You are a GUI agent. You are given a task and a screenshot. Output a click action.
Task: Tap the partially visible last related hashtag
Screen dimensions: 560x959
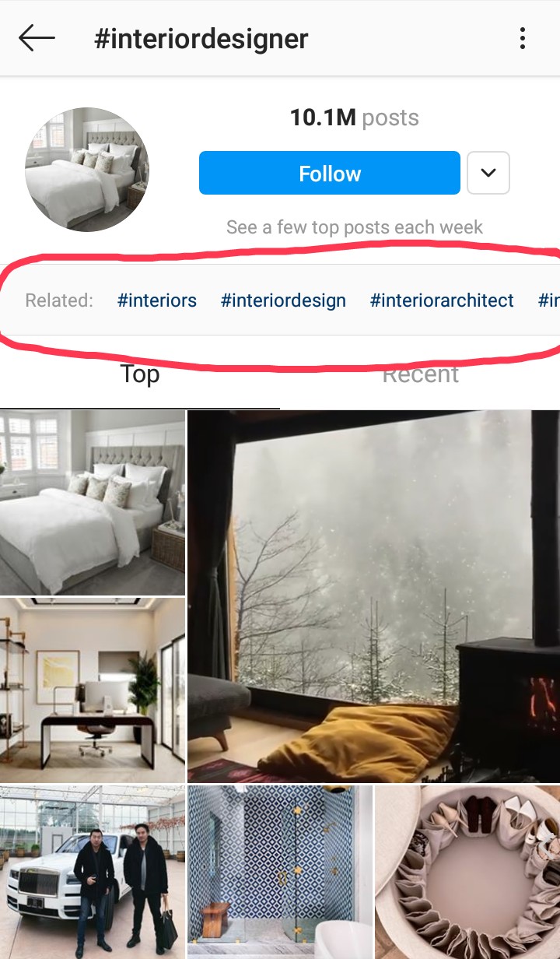point(548,300)
